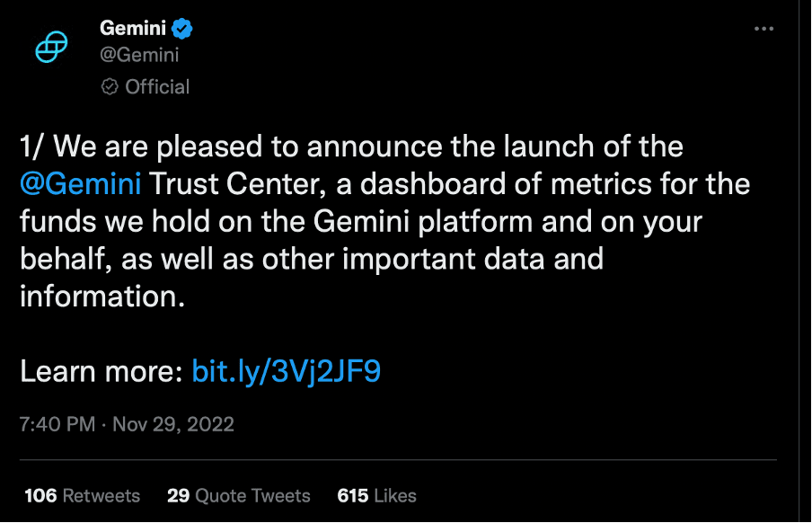View the 615 Likes list
The width and height of the screenshot is (812, 523).
pyautogui.click(x=376, y=495)
